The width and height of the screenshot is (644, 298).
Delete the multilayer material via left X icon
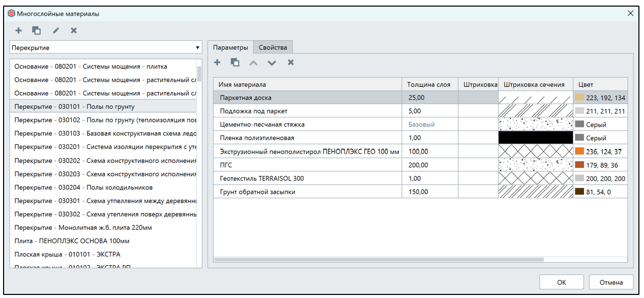point(74,31)
